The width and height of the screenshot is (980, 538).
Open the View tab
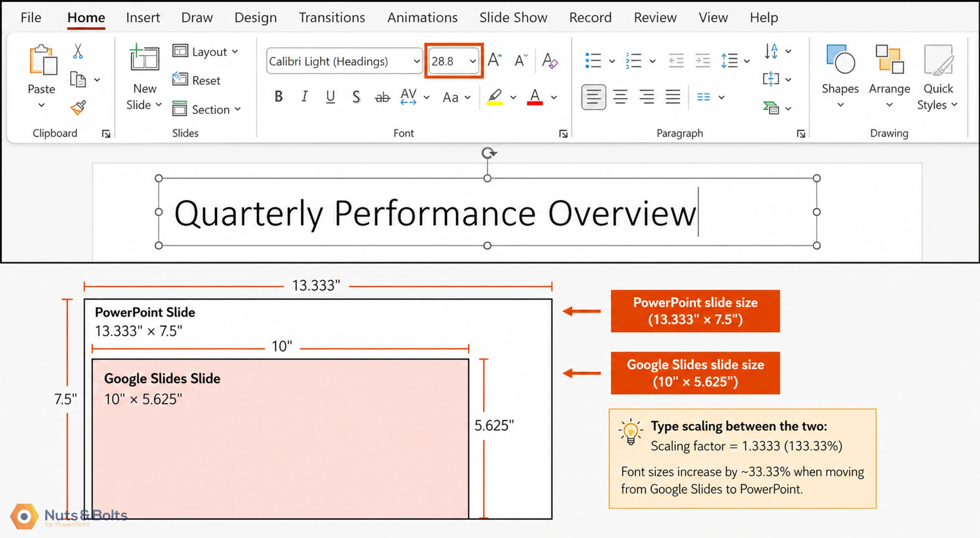(713, 18)
